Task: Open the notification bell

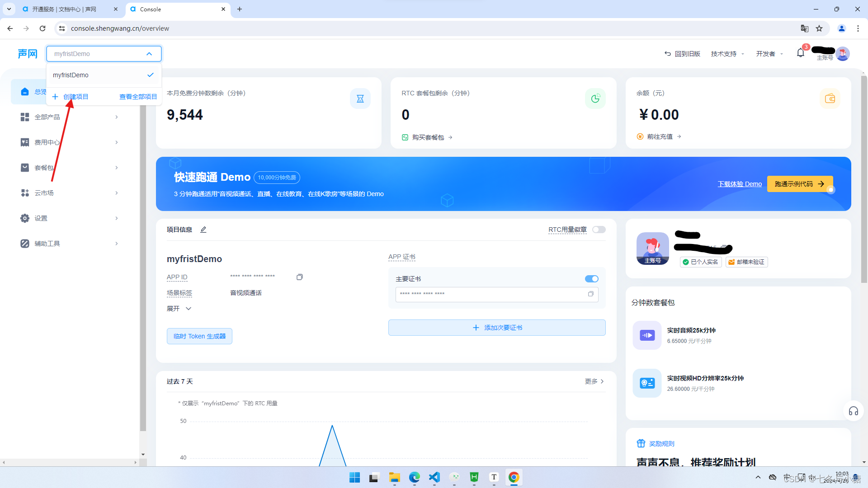Action: (801, 53)
